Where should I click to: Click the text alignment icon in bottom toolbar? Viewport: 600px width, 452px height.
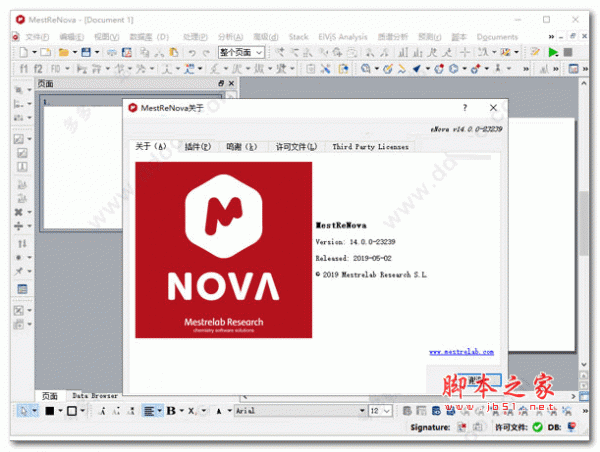click(x=149, y=410)
